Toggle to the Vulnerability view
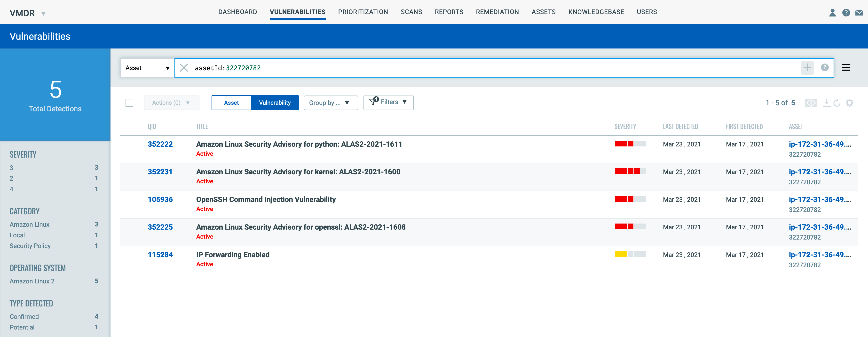 click(x=275, y=103)
